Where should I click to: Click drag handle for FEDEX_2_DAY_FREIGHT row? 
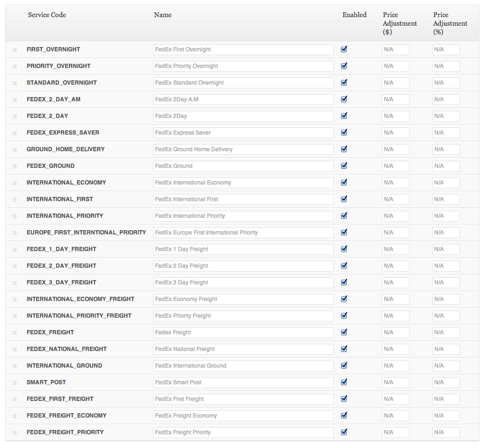[x=15, y=266]
